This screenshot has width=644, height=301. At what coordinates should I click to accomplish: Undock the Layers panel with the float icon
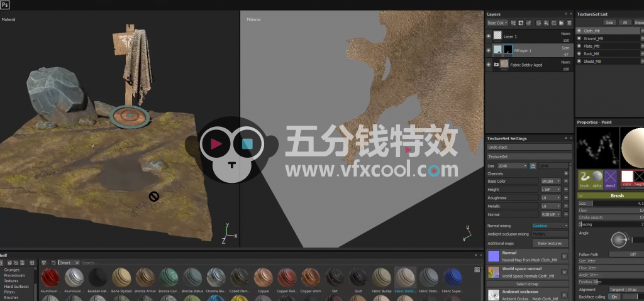(x=565, y=14)
